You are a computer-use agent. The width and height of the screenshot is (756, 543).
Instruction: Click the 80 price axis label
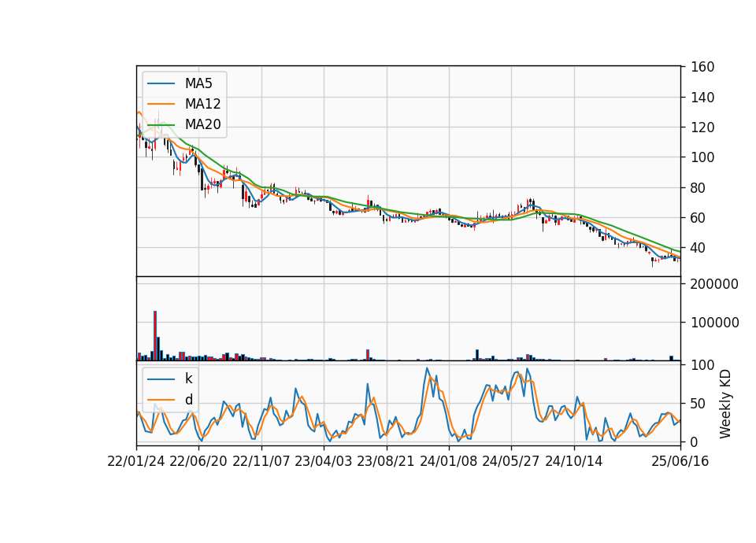point(699,188)
